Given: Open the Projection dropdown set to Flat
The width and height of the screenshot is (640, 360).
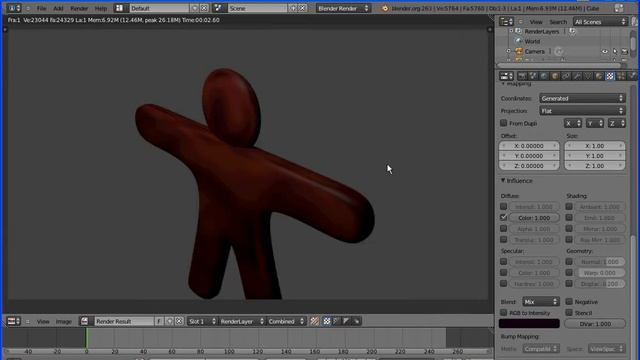Looking at the screenshot, I should point(582,111).
